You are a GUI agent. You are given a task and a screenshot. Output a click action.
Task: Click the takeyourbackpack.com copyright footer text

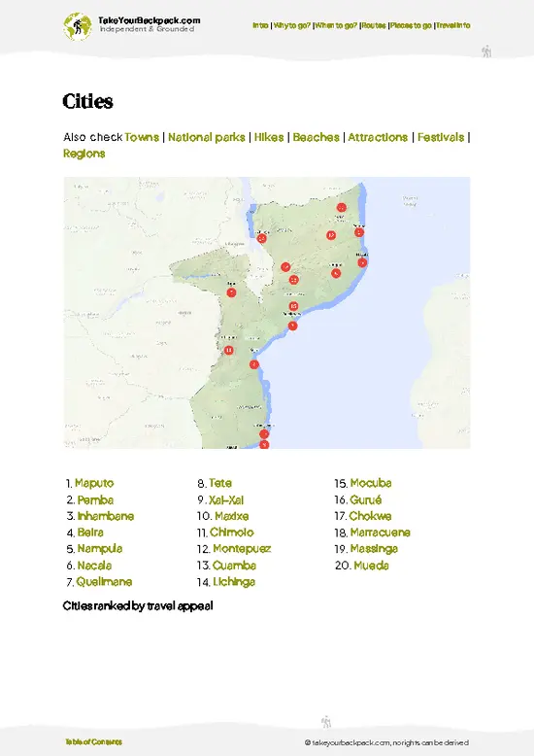pos(386,743)
